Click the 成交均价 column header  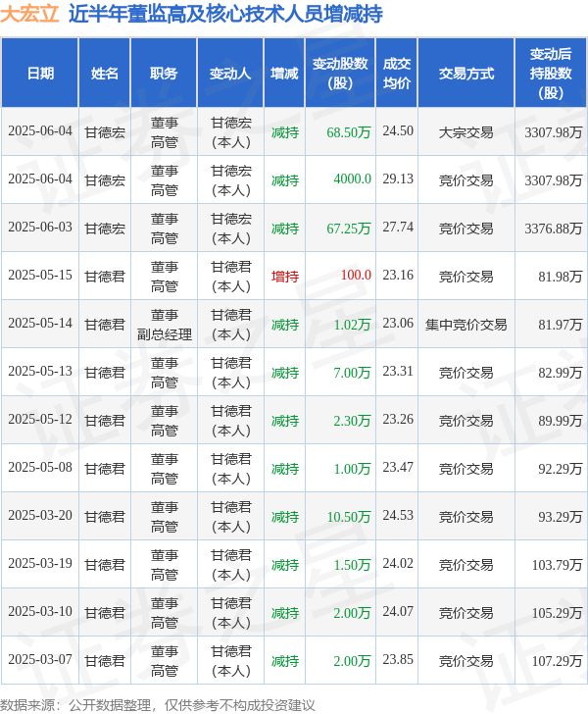click(396, 74)
